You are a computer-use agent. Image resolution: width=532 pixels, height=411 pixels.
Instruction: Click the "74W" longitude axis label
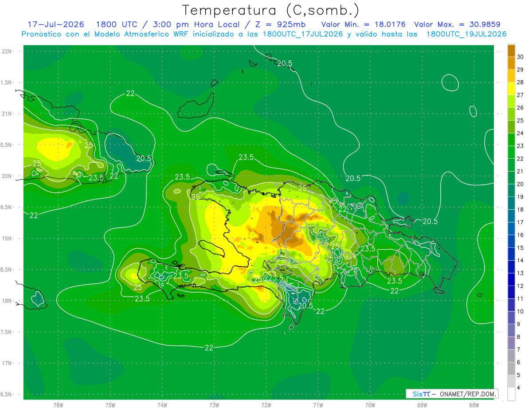coord(162,405)
